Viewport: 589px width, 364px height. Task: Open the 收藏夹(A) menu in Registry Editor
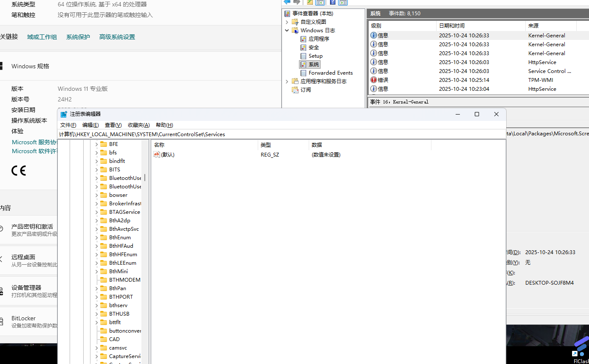[x=139, y=125]
